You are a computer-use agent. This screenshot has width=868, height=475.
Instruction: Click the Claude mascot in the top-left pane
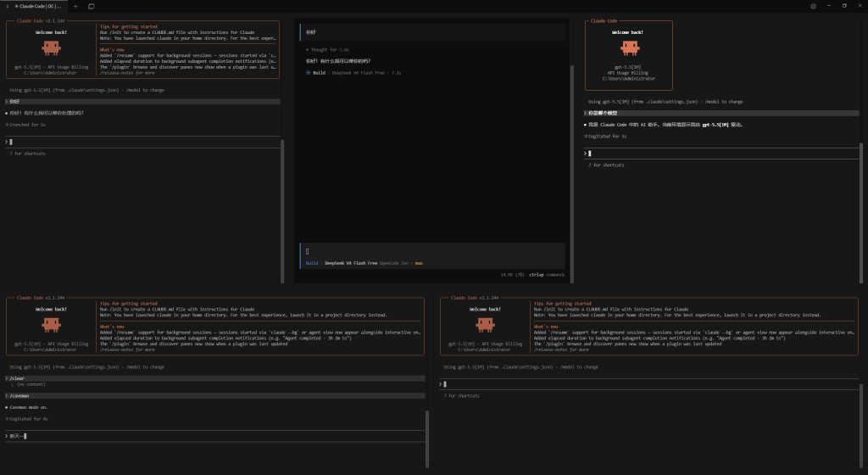tap(51, 48)
